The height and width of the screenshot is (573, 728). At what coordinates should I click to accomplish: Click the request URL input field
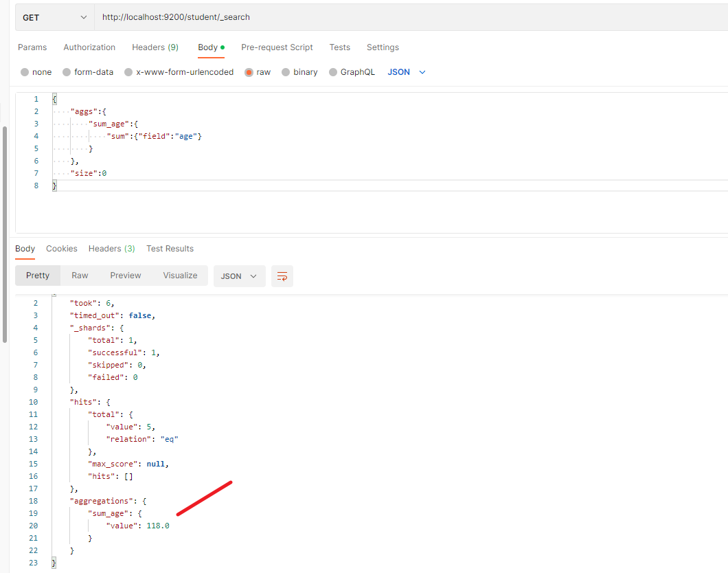click(411, 17)
